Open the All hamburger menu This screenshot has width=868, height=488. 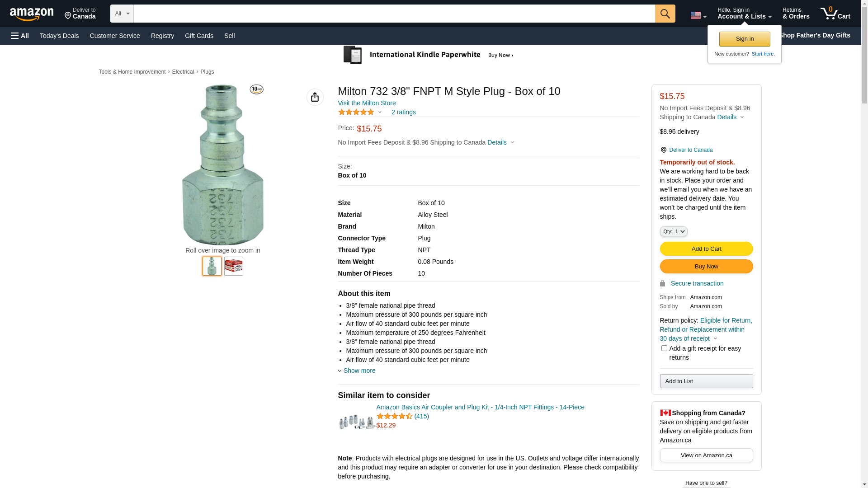pos(20,36)
